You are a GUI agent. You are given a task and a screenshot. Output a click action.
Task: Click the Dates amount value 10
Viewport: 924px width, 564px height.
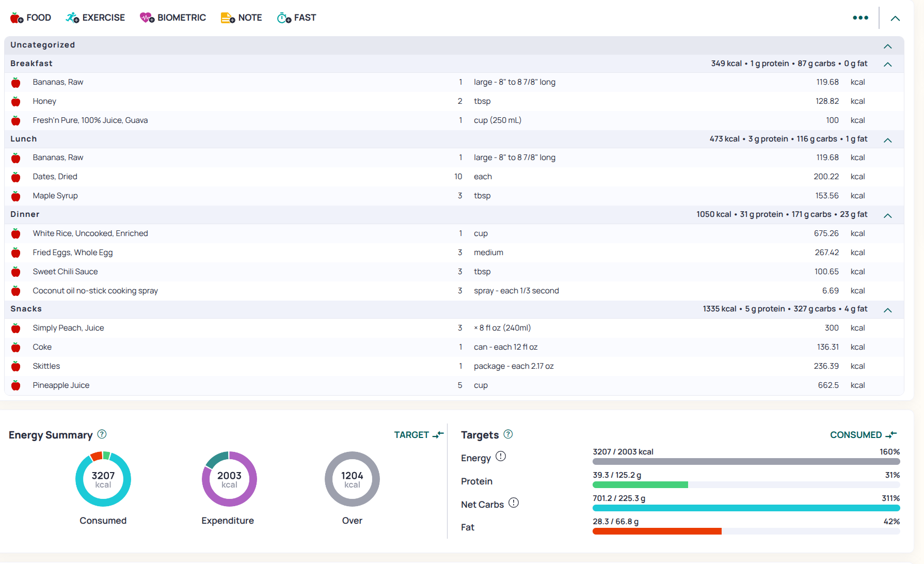pos(458,177)
